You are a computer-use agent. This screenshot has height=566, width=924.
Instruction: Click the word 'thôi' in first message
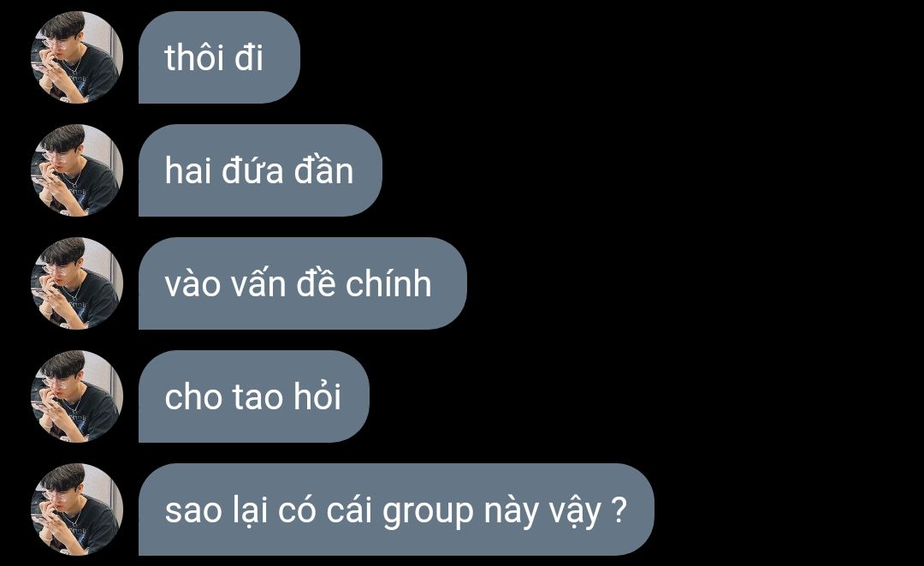(194, 57)
